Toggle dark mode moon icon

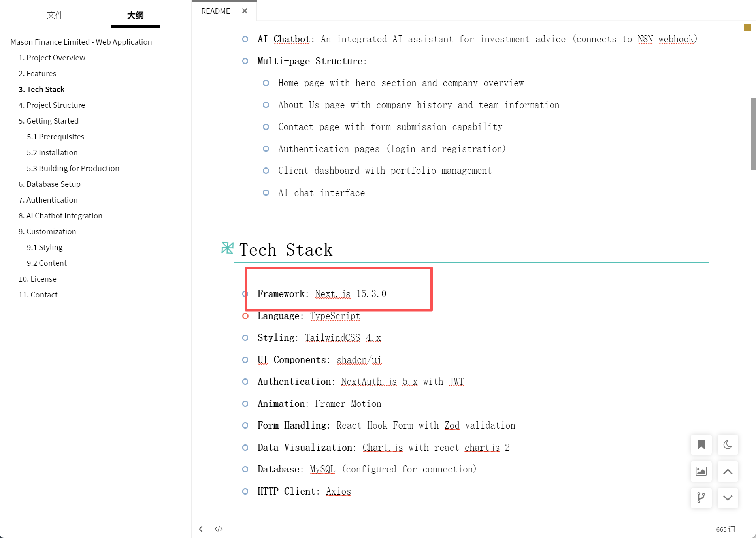tap(728, 445)
